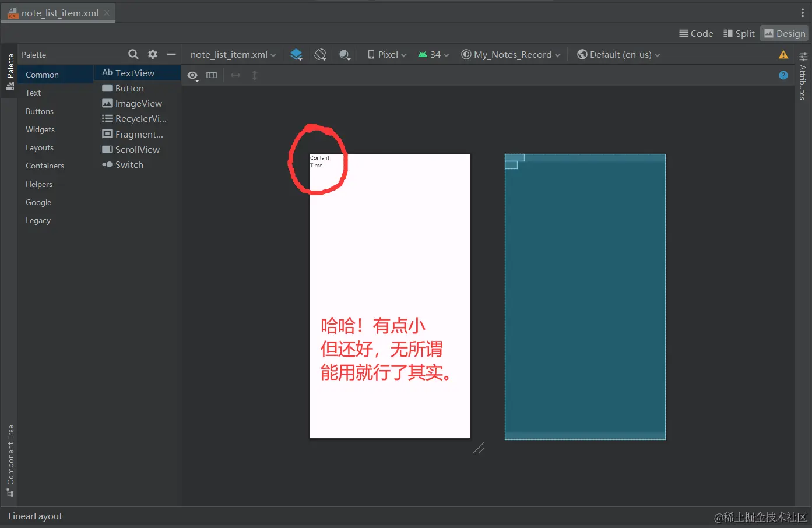Open Pixel device dropdown
The width and height of the screenshot is (812, 528).
tap(387, 54)
